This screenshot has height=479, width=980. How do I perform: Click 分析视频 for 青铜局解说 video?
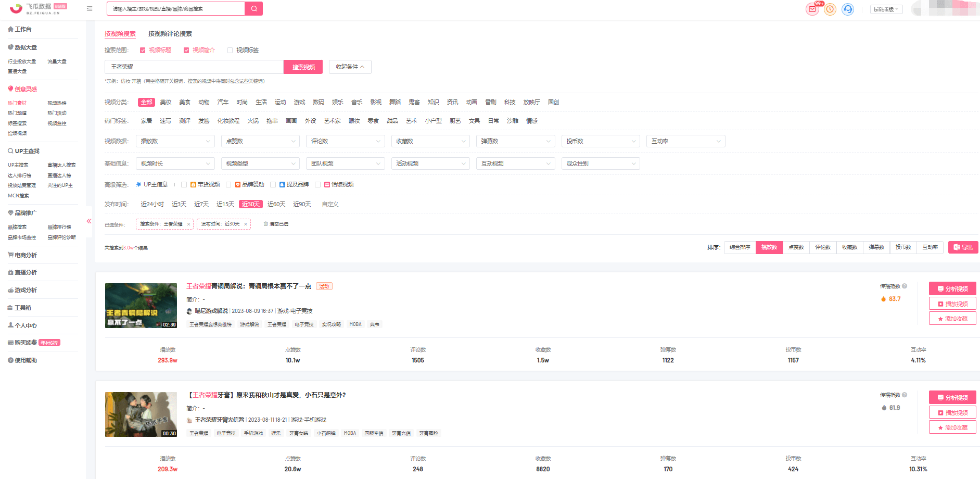point(952,288)
